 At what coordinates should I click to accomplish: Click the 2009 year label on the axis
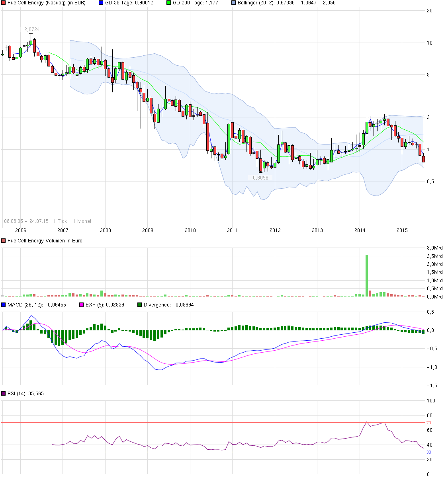click(x=148, y=230)
